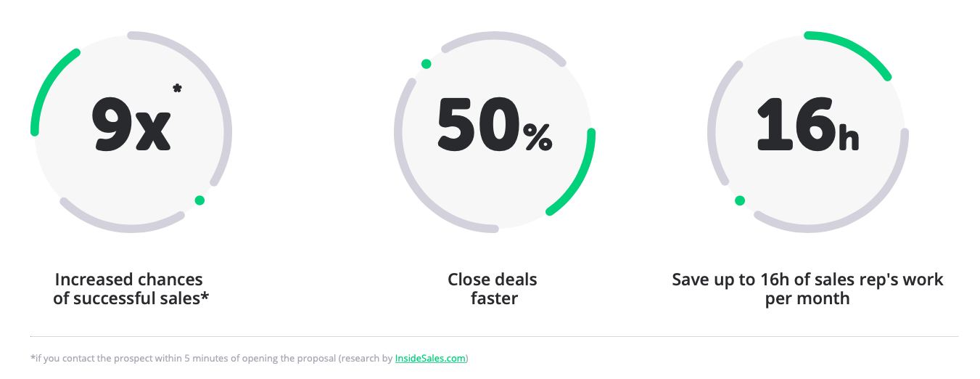Click the 16h statistic number
This screenshot has height=379, width=980.
click(795, 124)
